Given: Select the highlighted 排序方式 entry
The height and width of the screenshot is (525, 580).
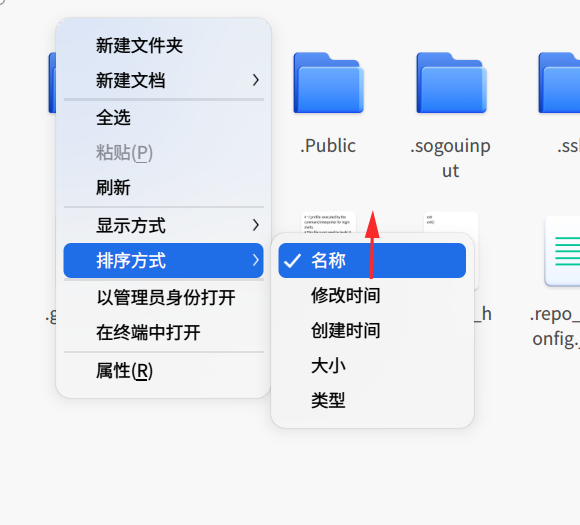Looking at the screenshot, I should point(163,260).
